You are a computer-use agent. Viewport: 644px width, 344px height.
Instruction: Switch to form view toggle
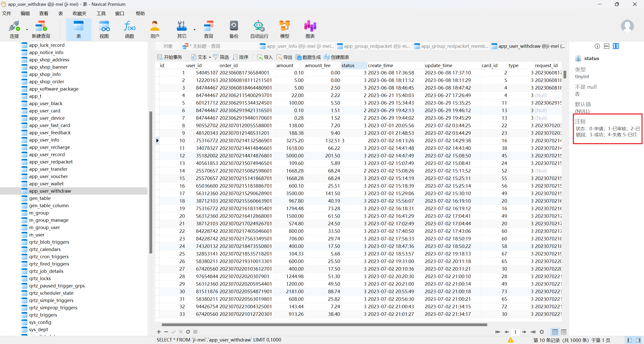(563, 332)
